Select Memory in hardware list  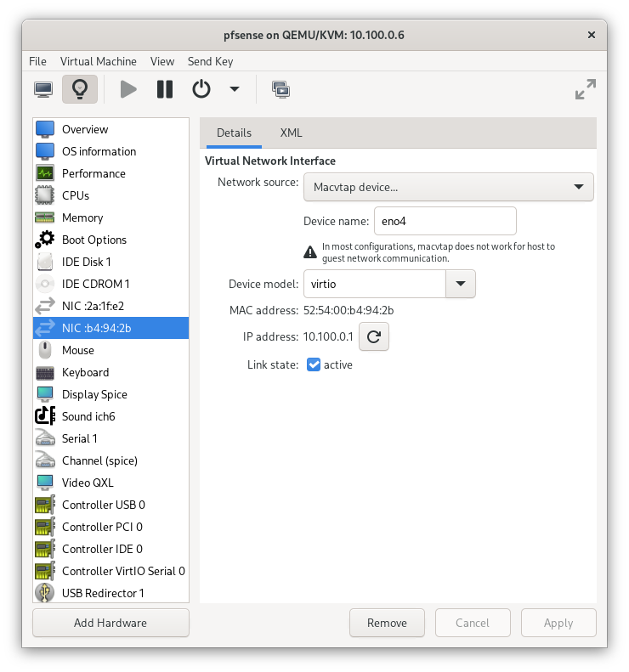click(x=111, y=217)
